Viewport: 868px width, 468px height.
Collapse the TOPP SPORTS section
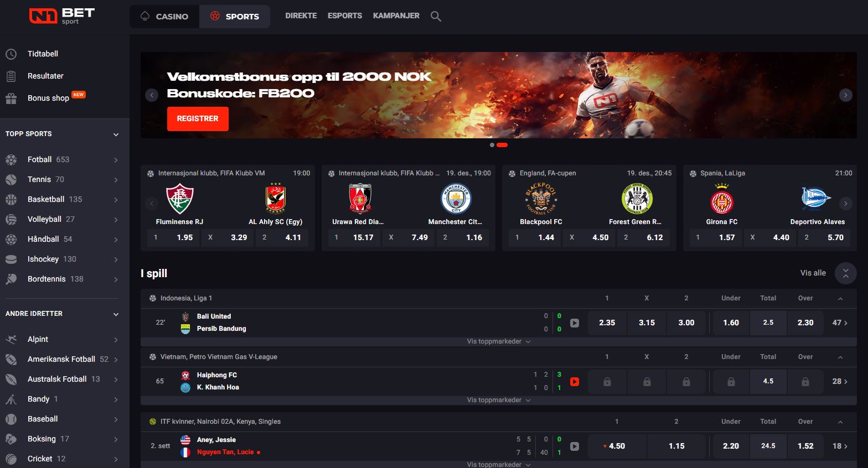tap(116, 134)
